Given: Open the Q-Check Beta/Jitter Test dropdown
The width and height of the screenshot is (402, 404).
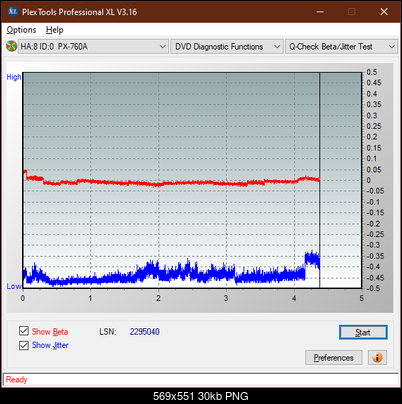Looking at the screenshot, I should [341, 47].
